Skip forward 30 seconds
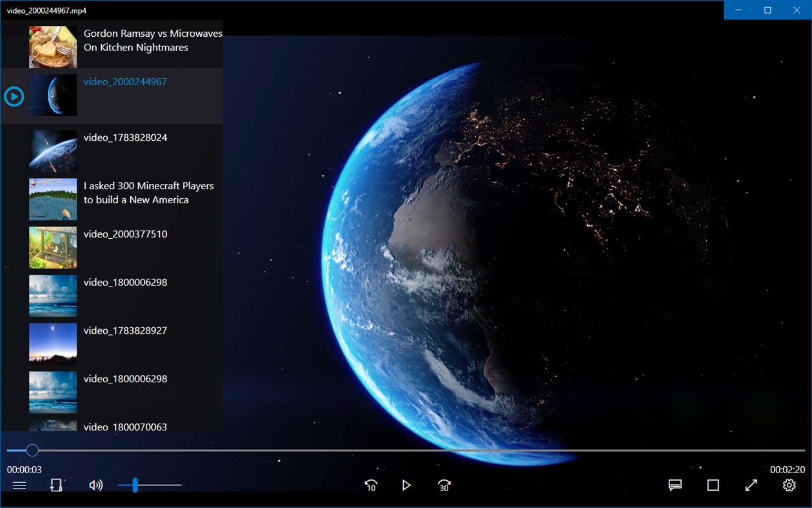This screenshot has width=812, height=508. point(443,485)
